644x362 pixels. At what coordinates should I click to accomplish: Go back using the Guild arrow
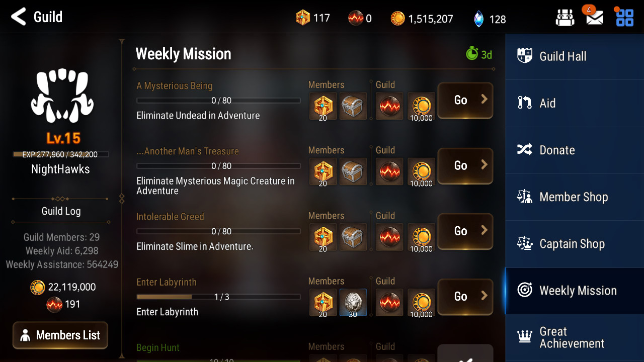click(x=19, y=17)
